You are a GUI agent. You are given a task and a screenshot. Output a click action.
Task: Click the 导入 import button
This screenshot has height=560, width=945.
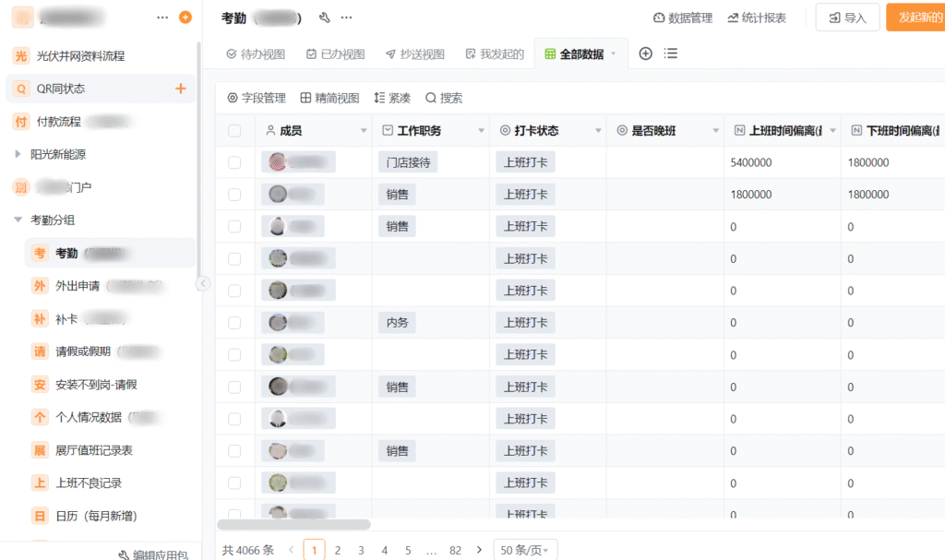tap(847, 18)
